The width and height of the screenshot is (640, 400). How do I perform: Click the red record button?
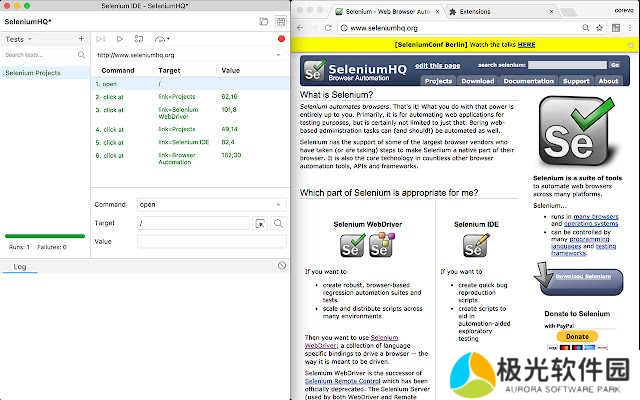point(282,39)
